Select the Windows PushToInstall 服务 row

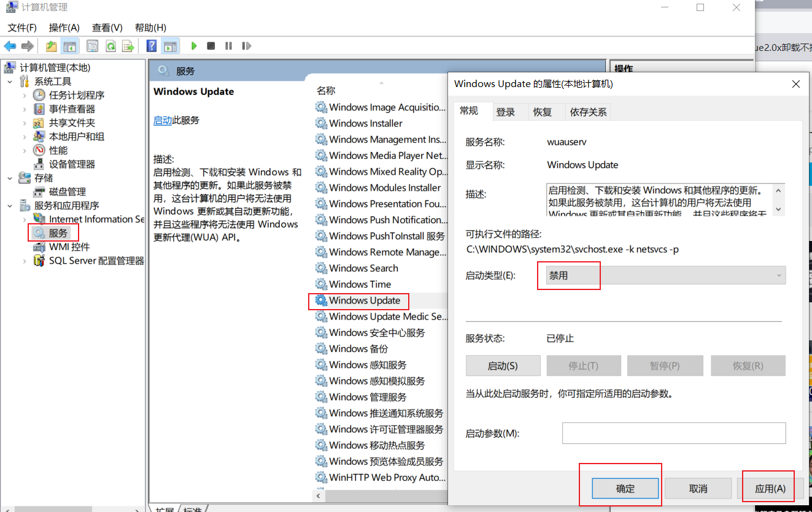381,236
